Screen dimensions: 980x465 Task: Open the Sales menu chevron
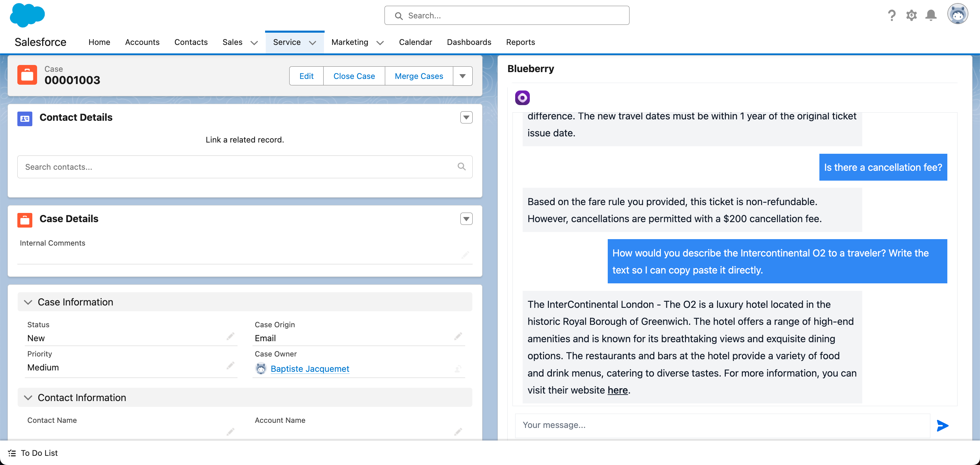pyautogui.click(x=254, y=43)
